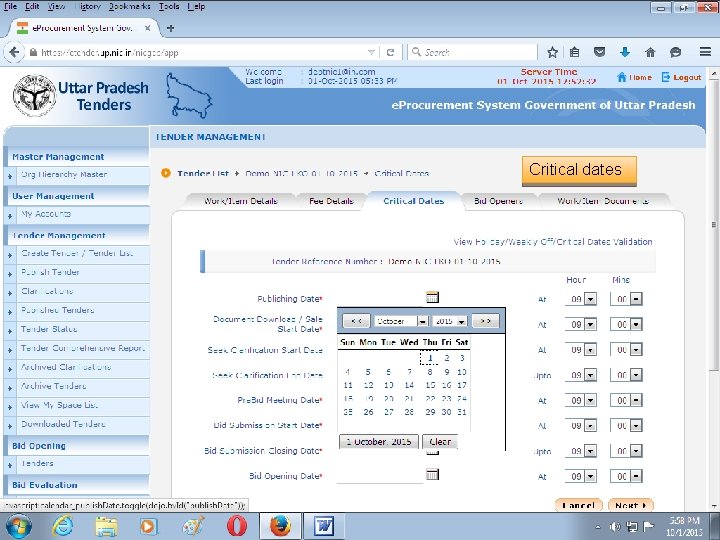Go to next month in calendar popup
The width and height of the screenshot is (720, 540).
tap(485, 321)
